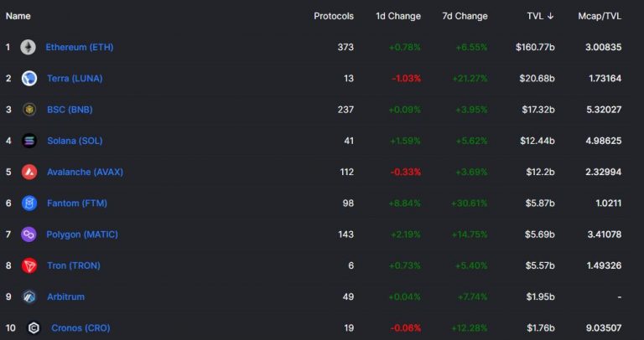
Task: Click the Avalanche red logo icon
Action: pyautogui.click(x=29, y=172)
